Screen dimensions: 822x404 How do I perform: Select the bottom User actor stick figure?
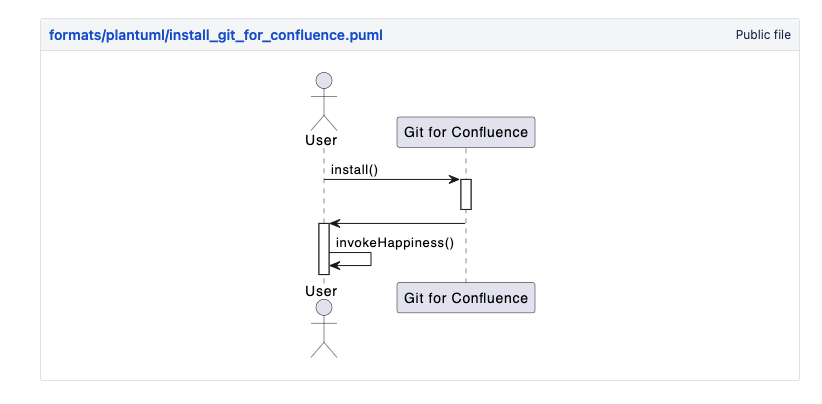point(322,328)
